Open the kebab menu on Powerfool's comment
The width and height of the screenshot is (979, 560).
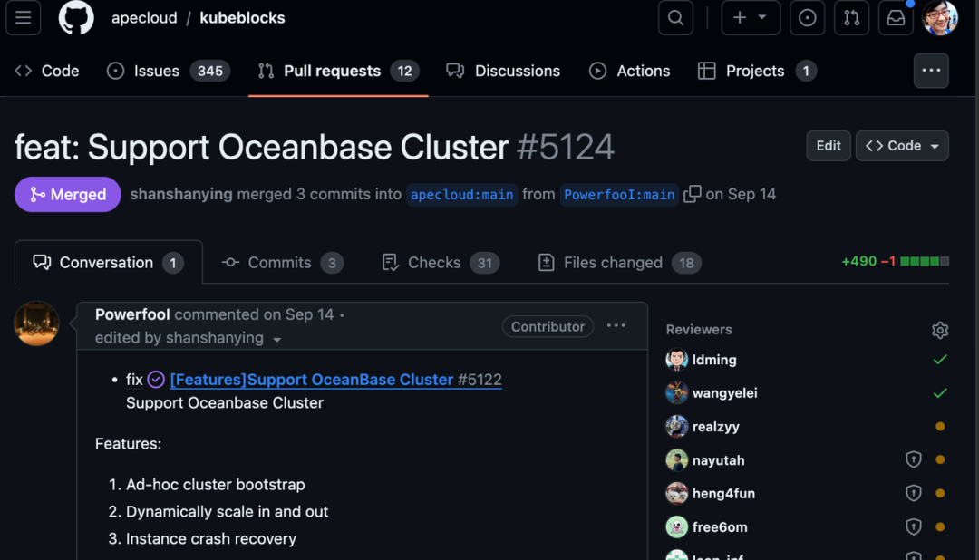[616, 326]
